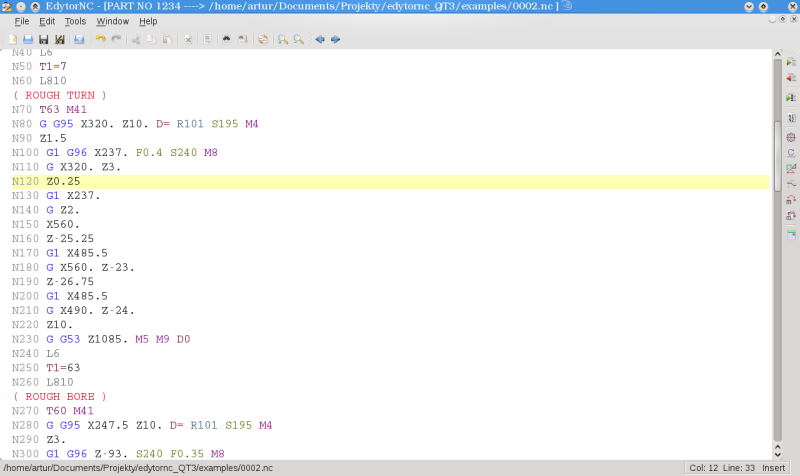
Task: Click the metric-to-inch conversion sidebar icon
Action: (x=791, y=215)
